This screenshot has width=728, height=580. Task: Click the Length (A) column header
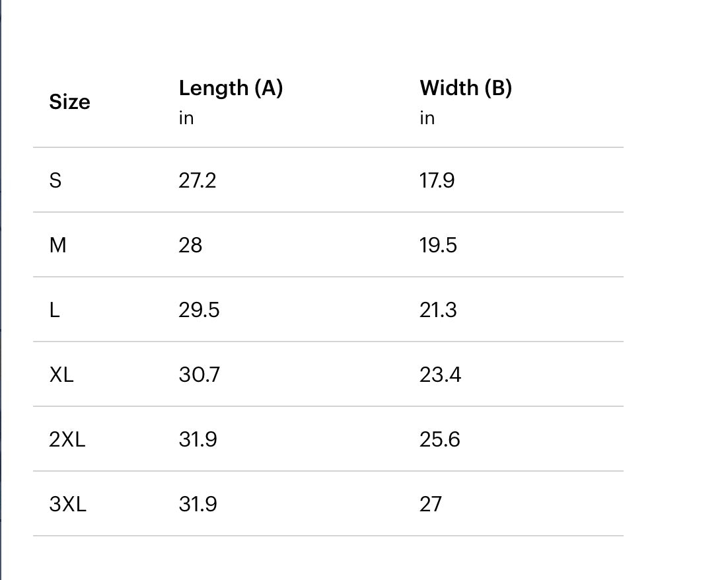tap(231, 88)
